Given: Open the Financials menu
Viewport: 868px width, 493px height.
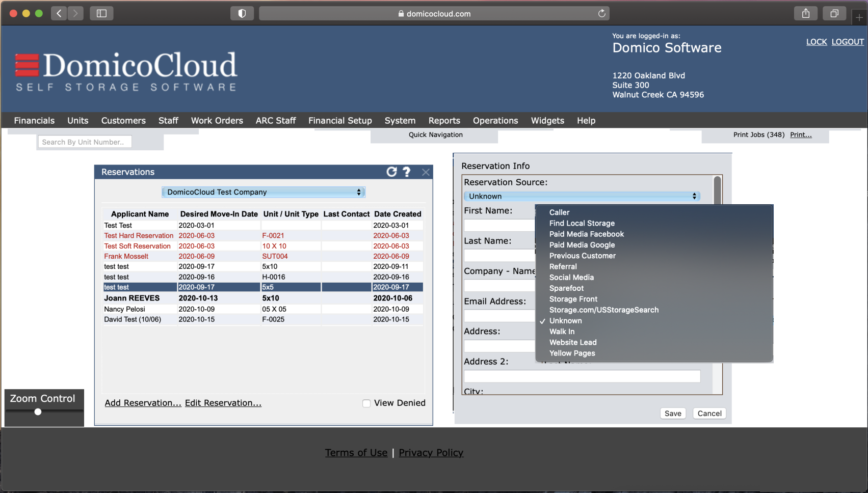Looking at the screenshot, I should point(34,121).
